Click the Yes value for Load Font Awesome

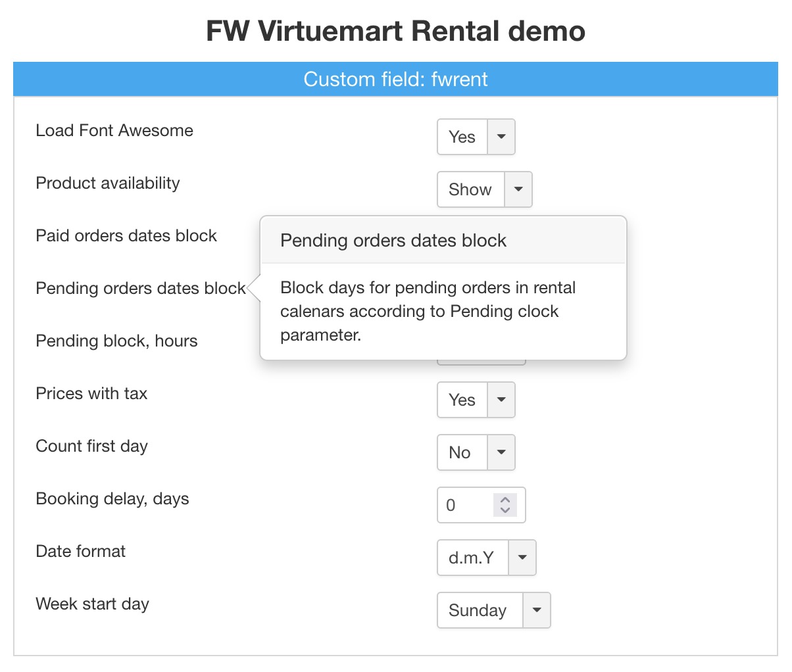(x=462, y=137)
